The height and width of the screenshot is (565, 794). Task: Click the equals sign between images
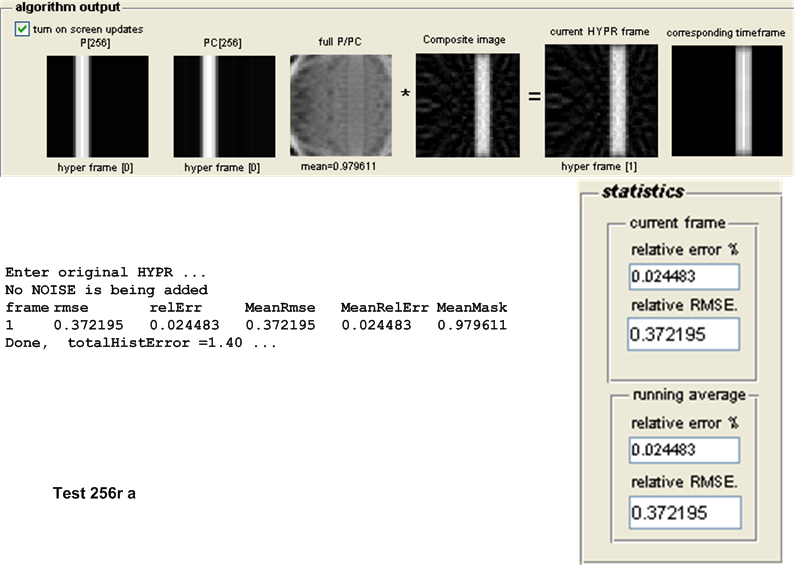click(533, 98)
